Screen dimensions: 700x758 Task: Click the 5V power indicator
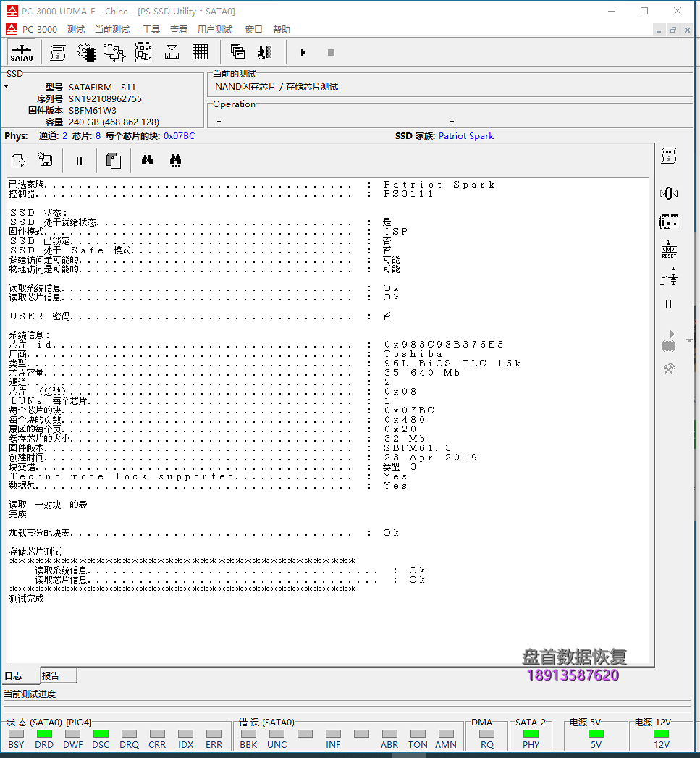coord(596,734)
